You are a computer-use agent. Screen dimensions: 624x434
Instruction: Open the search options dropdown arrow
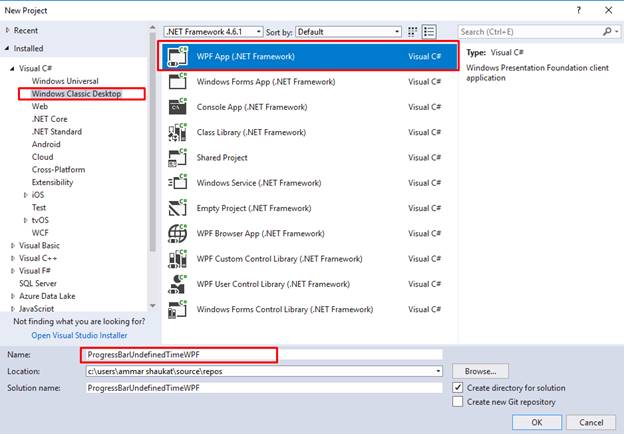pos(617,31)
